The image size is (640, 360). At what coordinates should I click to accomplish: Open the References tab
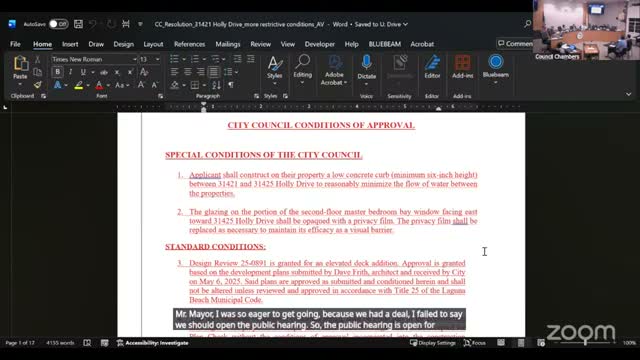[189, 44]
